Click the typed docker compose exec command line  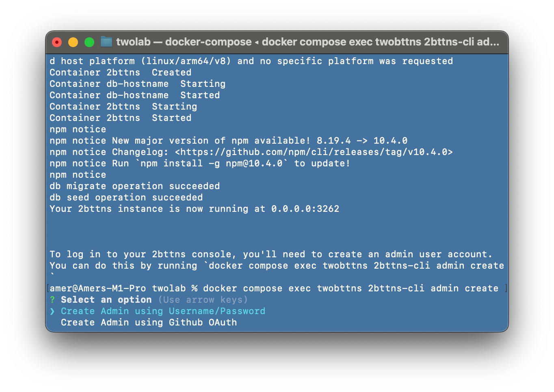pos(351,289)
